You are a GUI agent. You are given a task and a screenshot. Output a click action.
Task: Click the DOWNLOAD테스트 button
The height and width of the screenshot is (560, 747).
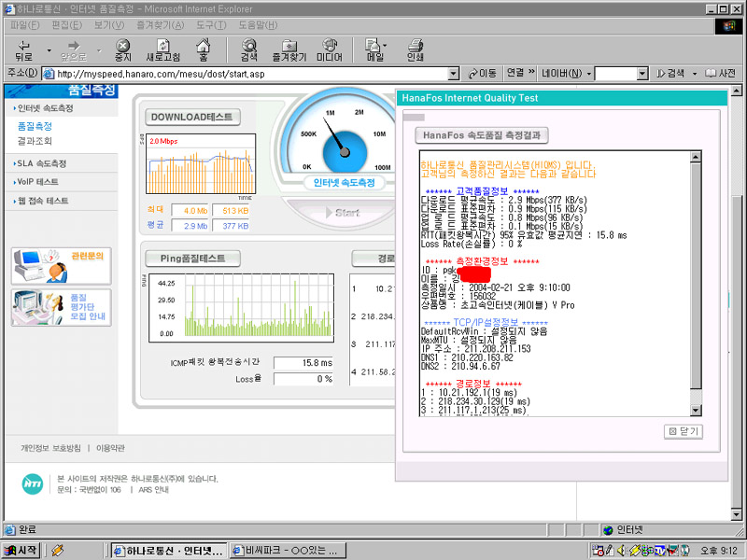[x=192, y=118]
